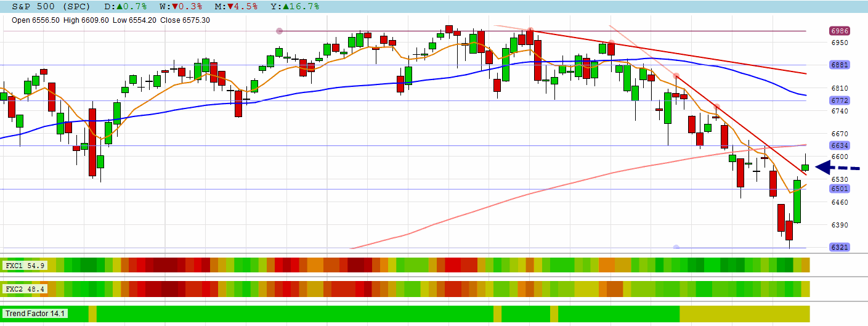The height and width of the screenshot is (326, 868).
Task: Select the leftmost pink pivot dot on 6986 line
Action: (x=280, y=31)
